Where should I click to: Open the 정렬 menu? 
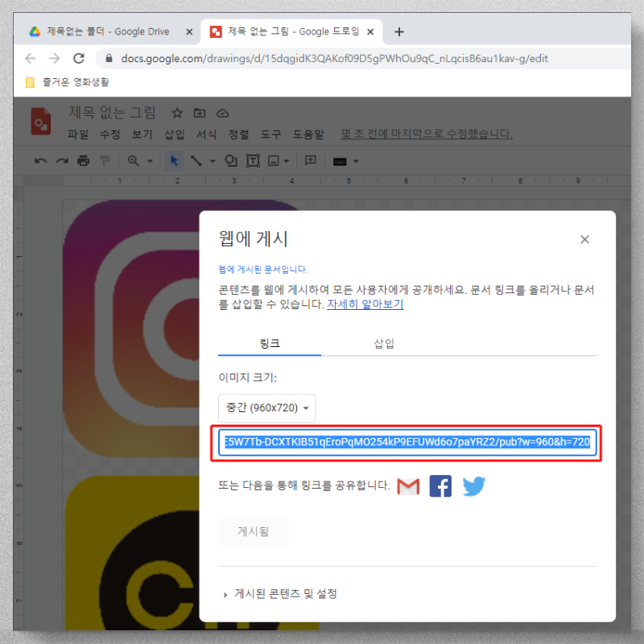click(x=238, y=134)
